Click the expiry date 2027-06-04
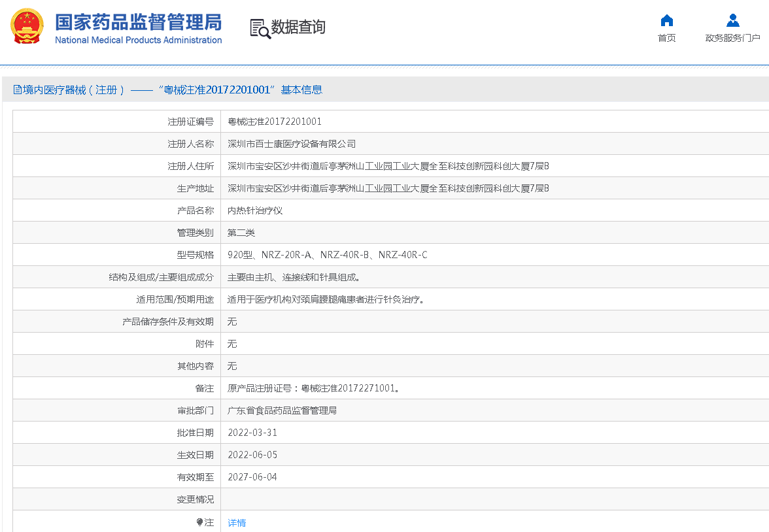The image size is (769, 532). (x=252, y=477)
